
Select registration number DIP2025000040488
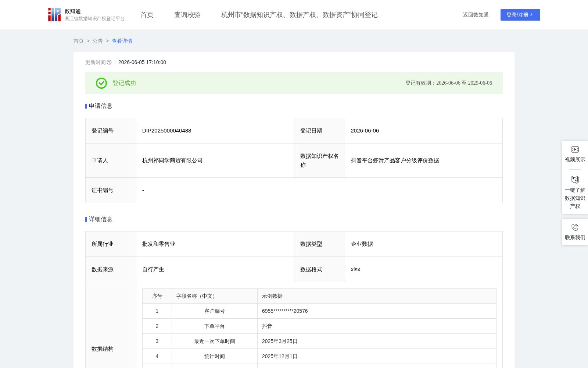click(x=167, y=131)
